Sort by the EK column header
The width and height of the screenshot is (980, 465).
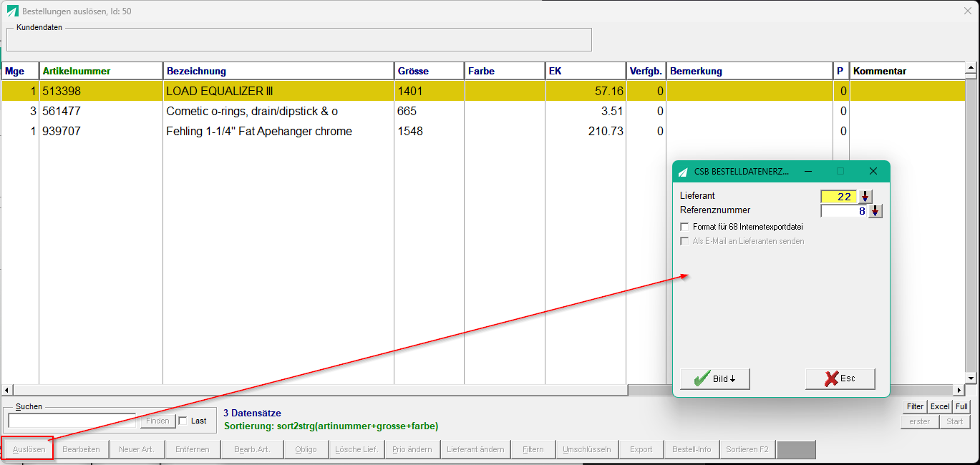586,71
